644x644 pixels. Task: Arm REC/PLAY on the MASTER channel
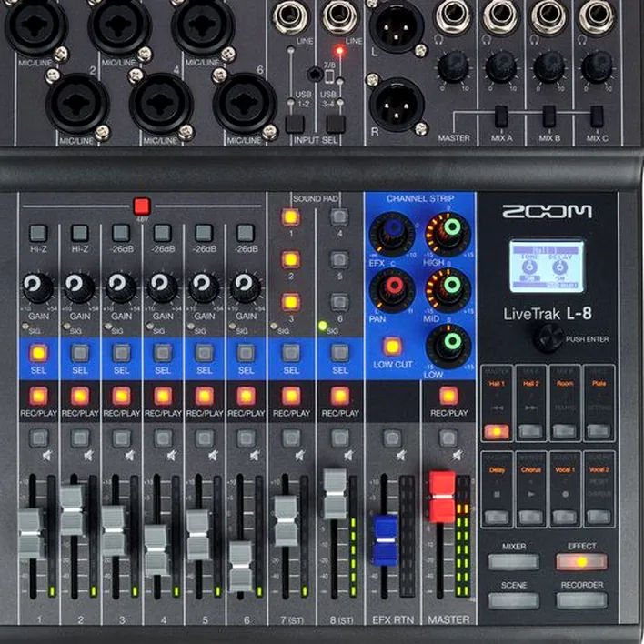tap(448, 397)
